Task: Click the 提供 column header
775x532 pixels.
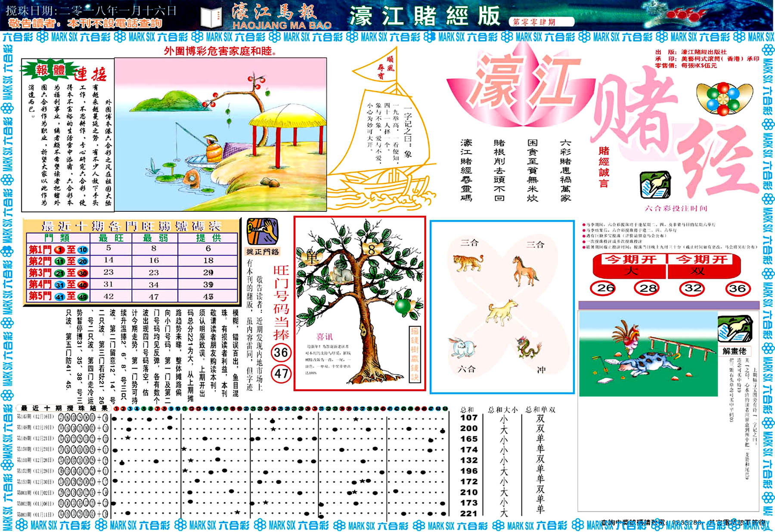Action: tap(208, 238)
